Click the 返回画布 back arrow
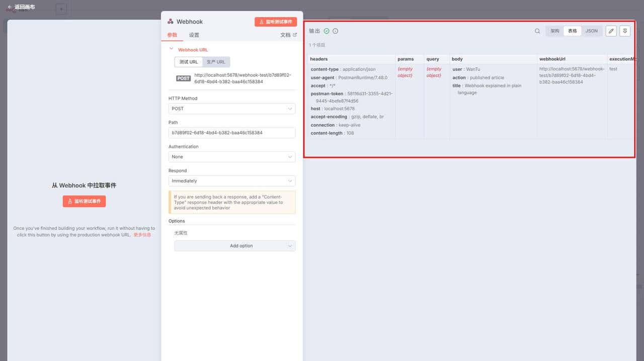Screen dimensions: 644x361 (x=9, y=7)
